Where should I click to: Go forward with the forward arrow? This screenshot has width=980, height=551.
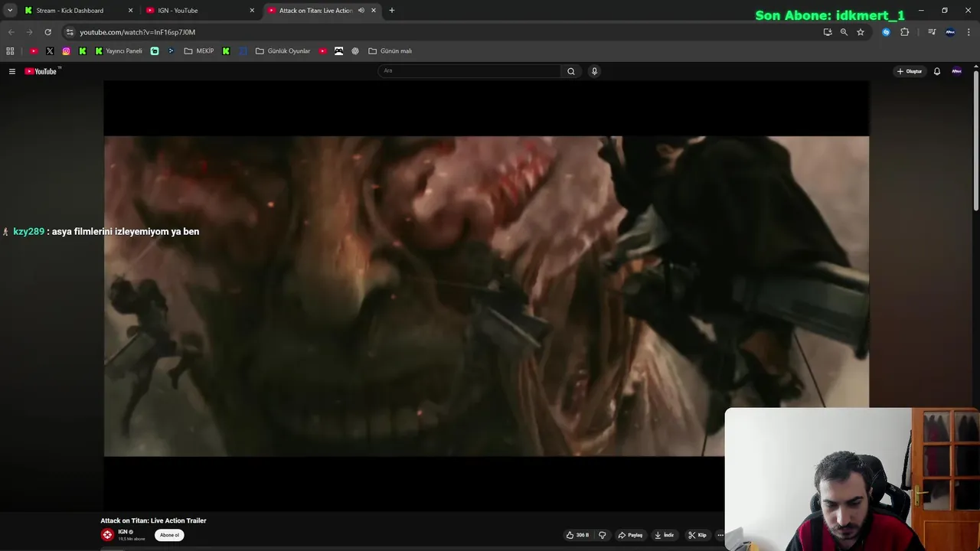(29, 32)
